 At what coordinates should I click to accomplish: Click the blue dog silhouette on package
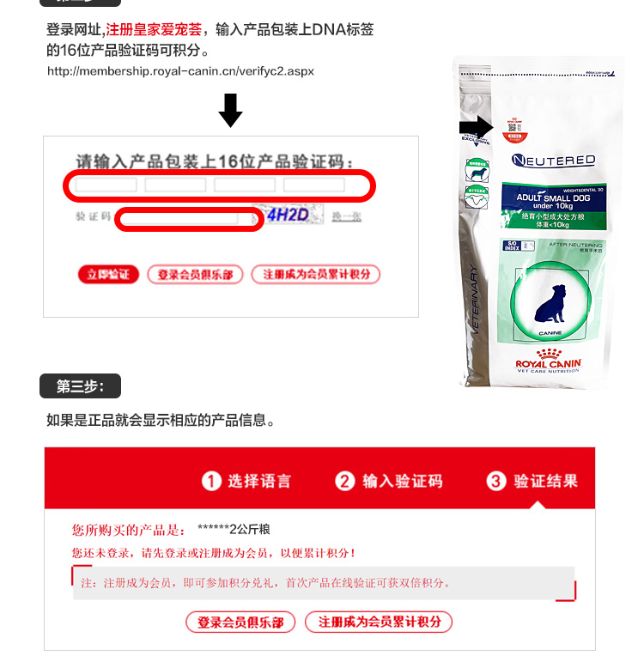coord(550,304)
